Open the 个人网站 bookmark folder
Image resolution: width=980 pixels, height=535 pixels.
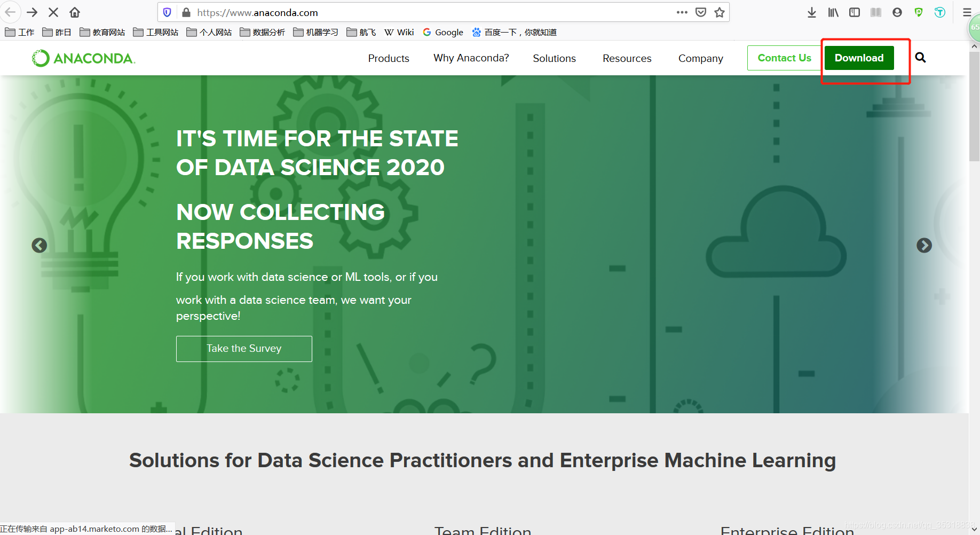[209, 33]
